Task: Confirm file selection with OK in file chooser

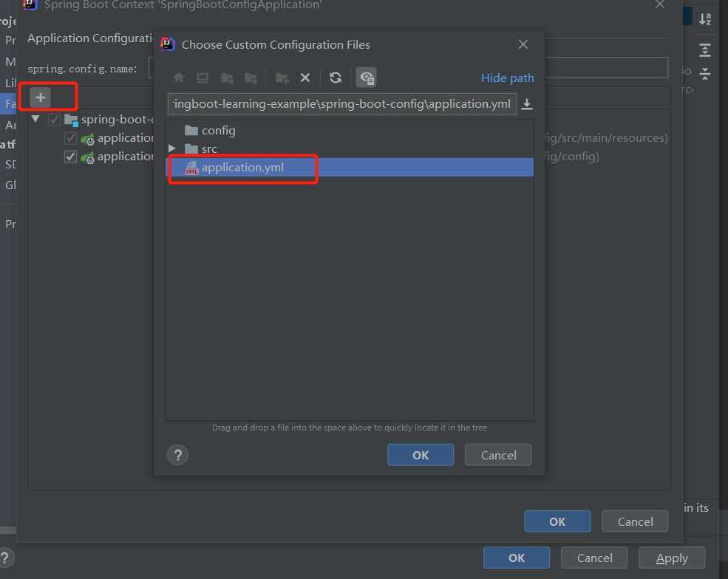Action: pos(421,455)
